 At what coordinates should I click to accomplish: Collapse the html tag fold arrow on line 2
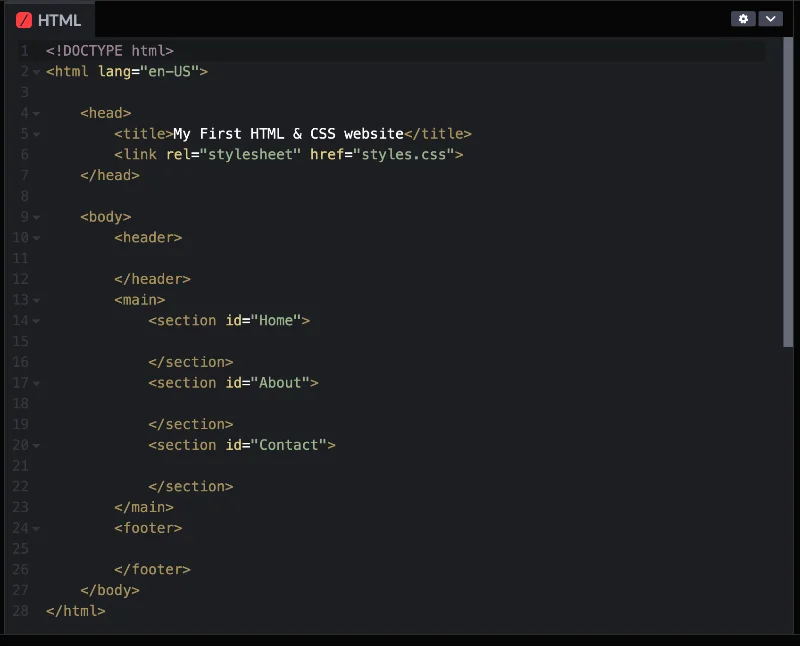coord(36,72)
